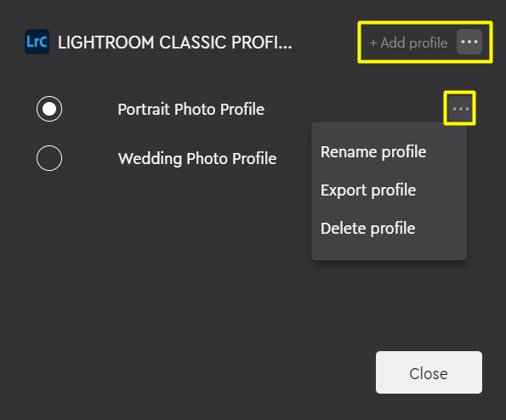
Task: Select the Wedding Photo Profile radio button
Action: tap(49, 158)
